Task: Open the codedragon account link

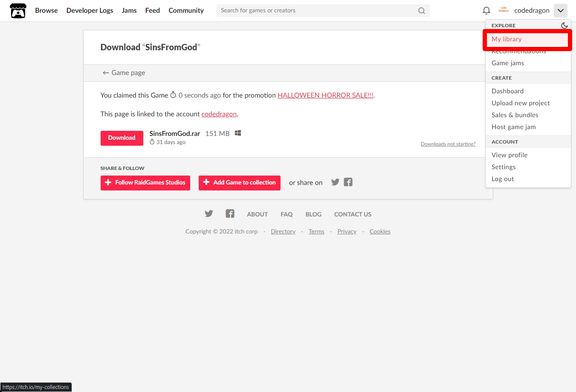Action: coord(219,114)
